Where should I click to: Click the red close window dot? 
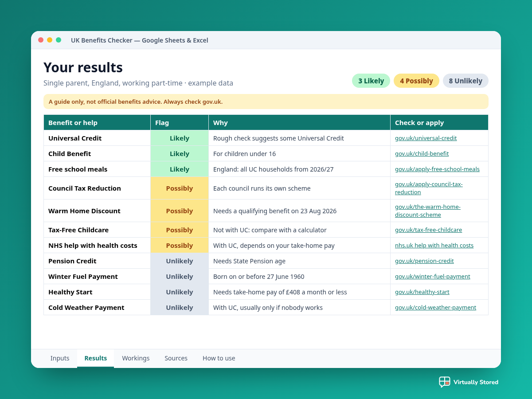click(41, 40)
